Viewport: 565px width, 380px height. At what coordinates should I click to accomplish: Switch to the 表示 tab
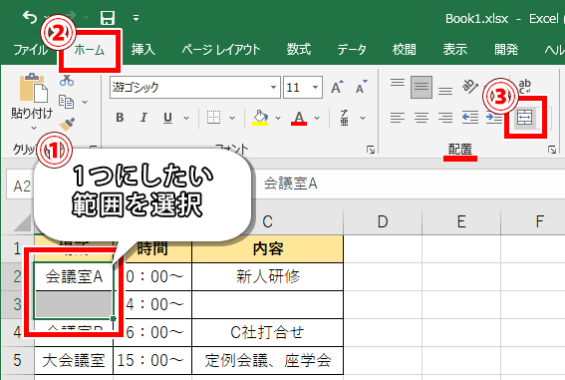click(x=455, y=49)
